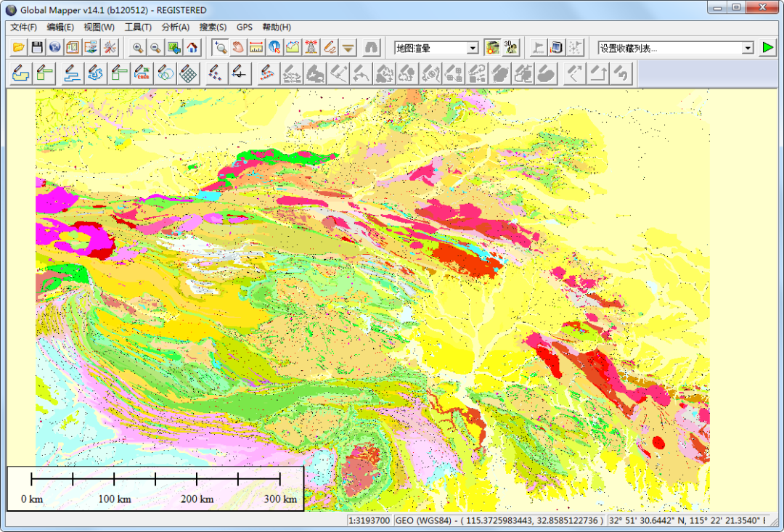Screen dimensions: 784x532
Task: Save the workspace with the floppy disk icon
Action: pos(37,48)
